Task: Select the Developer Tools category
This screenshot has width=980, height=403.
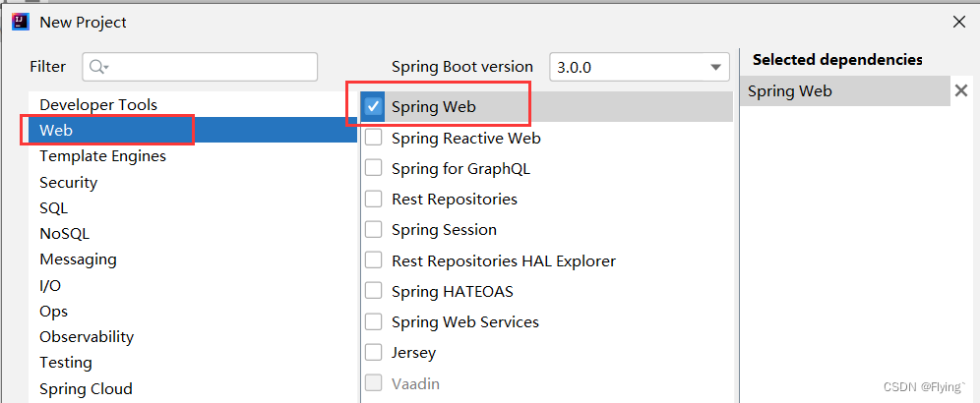Action: pyautogui.click(x=194, y=104)
